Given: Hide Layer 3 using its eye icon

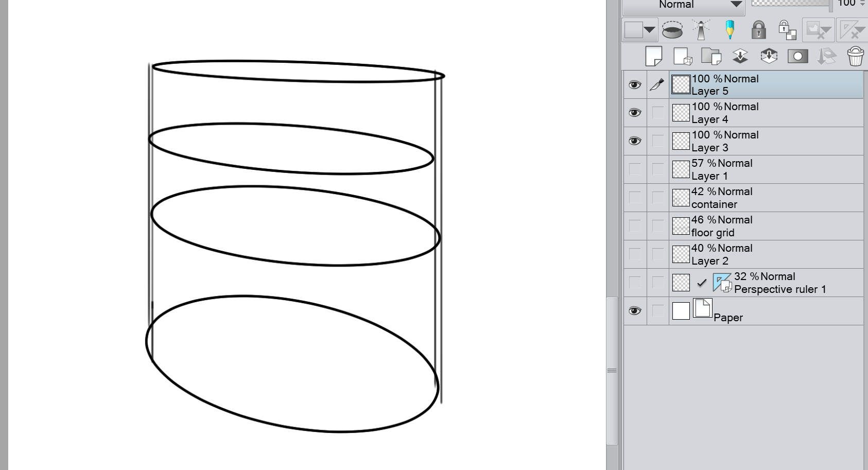Looking at the screenshot, I should click(635, 141).
